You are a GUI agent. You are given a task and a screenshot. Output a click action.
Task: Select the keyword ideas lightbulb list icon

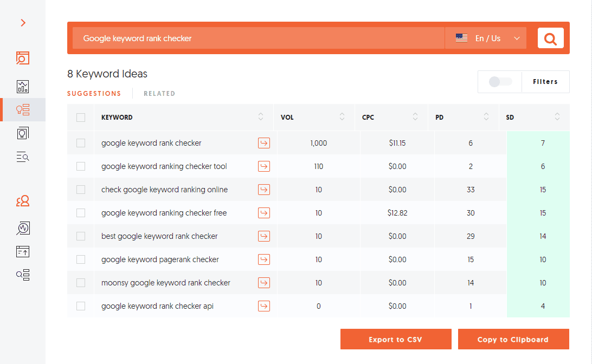coord(23,110)
